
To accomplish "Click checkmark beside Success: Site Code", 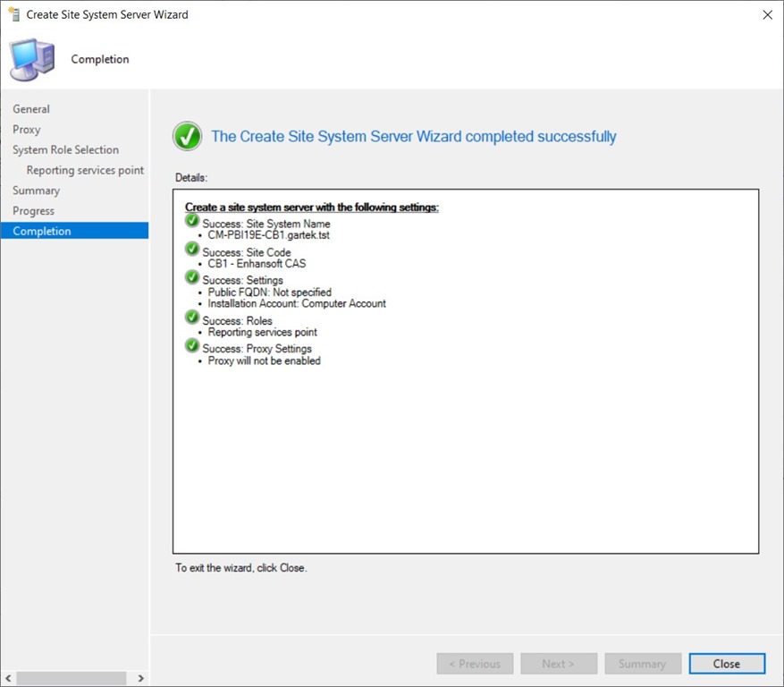I will 192,249.
